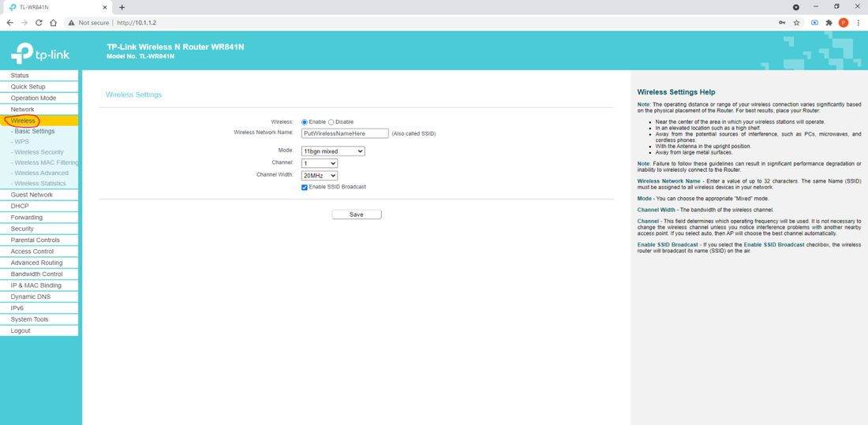868x425 pixels.
Task: Select the Disable wireless radio button
Action: (331, 121)
